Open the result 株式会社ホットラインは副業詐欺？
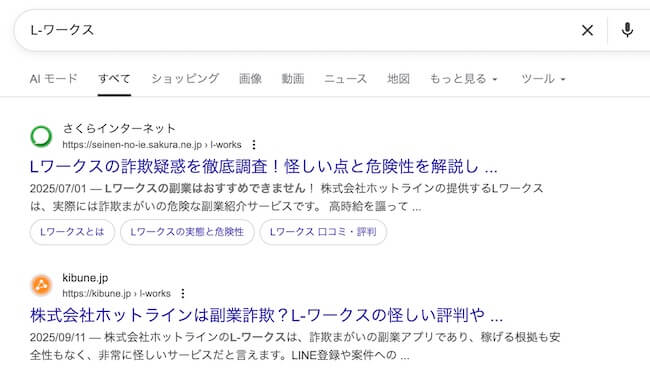Image resolution: width=650 pixels, height=390 pixels. click(x=267, y=315)
